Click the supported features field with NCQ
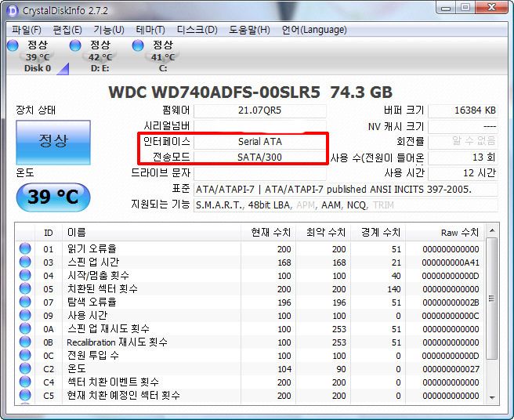This screenshot has width=514, height=420. [346, 205]
